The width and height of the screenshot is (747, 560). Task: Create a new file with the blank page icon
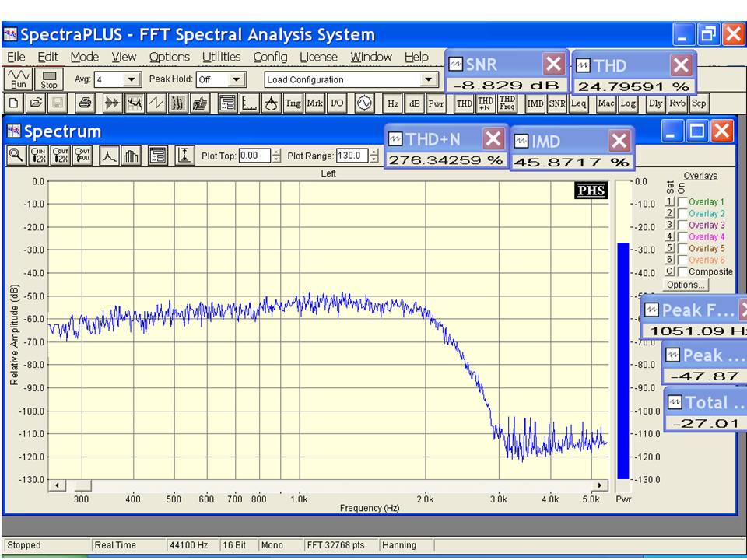14,103
